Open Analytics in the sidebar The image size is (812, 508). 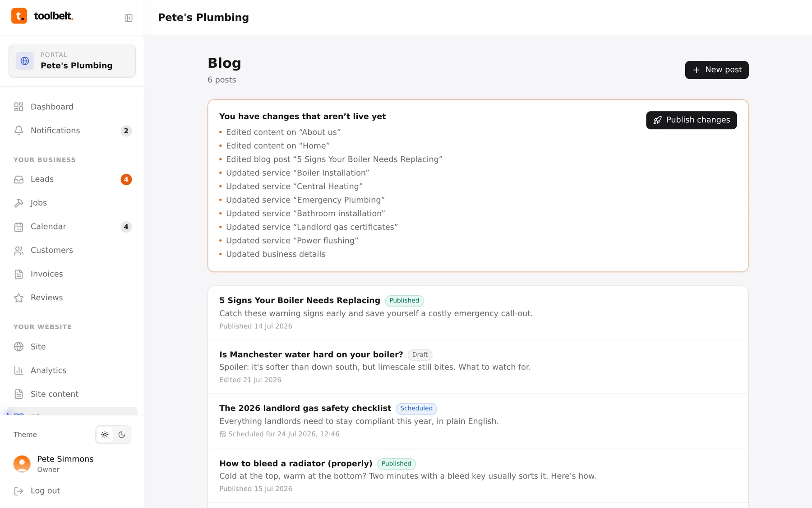pyautogui.click(x=72, y=371)
